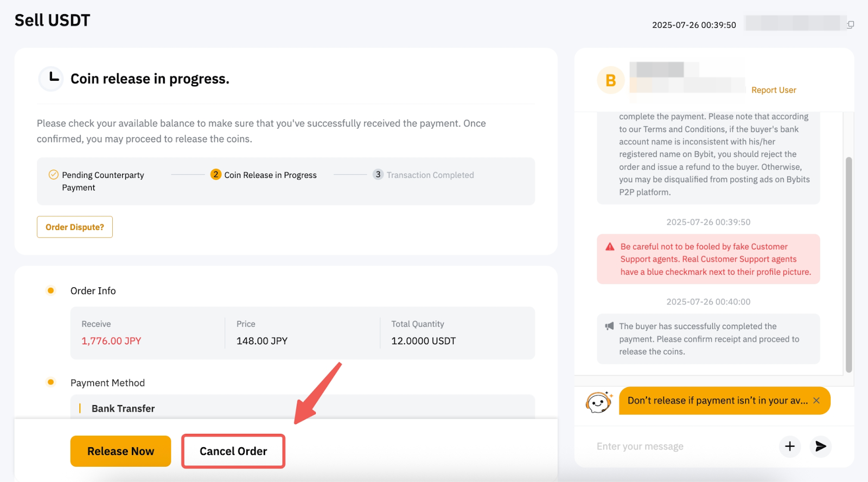Send the chat message with the arrow icon

tap(820, 446)
